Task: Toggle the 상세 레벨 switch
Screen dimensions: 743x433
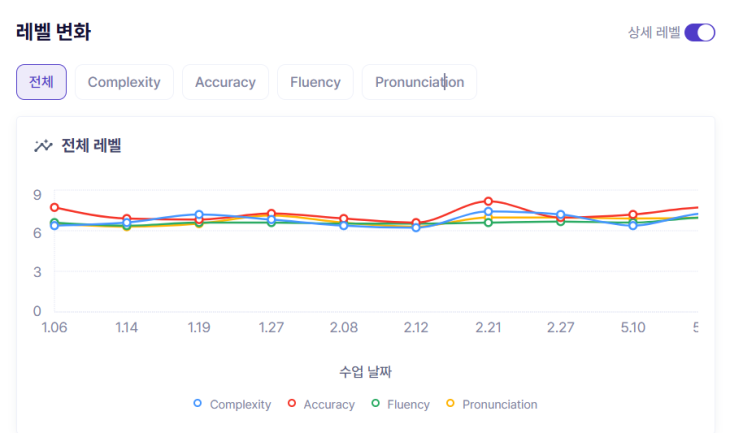Action: 699,32
